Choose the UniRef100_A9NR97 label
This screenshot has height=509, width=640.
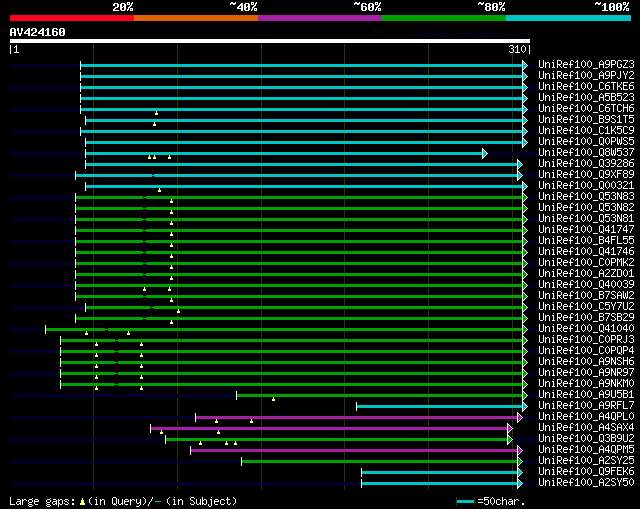586,373
